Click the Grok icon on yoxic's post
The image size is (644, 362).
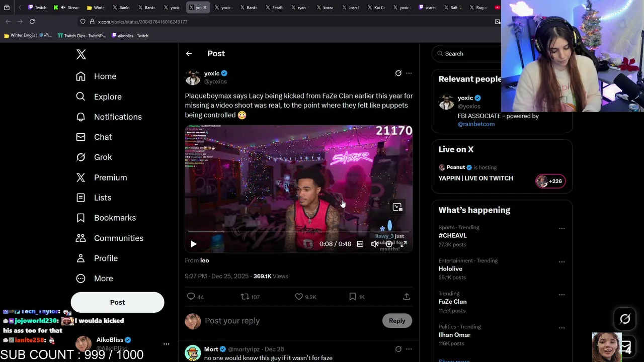(x=398, y=73)
